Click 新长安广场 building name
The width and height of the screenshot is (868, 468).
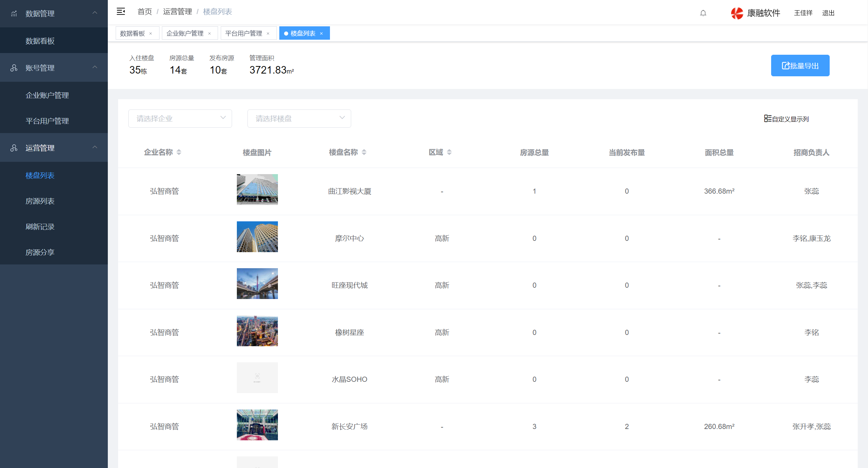(x=349, y=427)
